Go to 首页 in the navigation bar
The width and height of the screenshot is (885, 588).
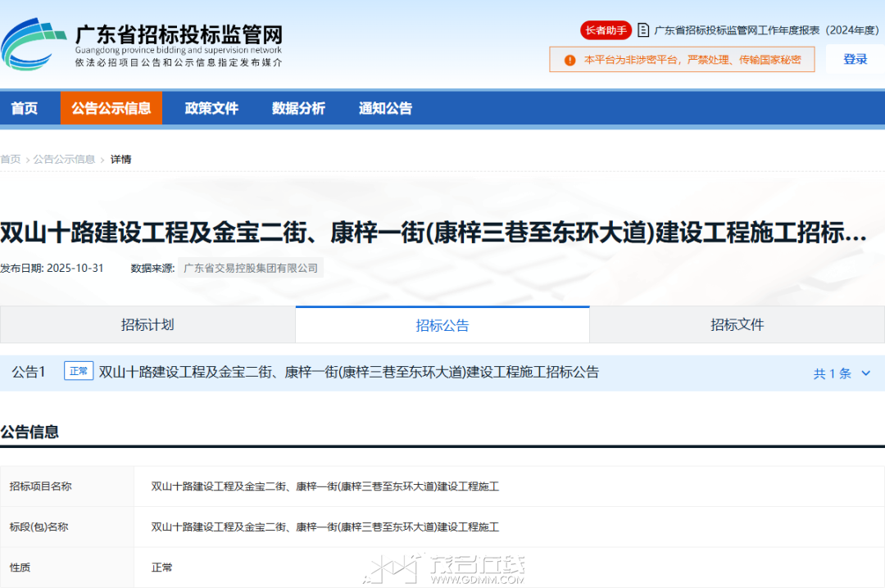(x=25, y=108)
